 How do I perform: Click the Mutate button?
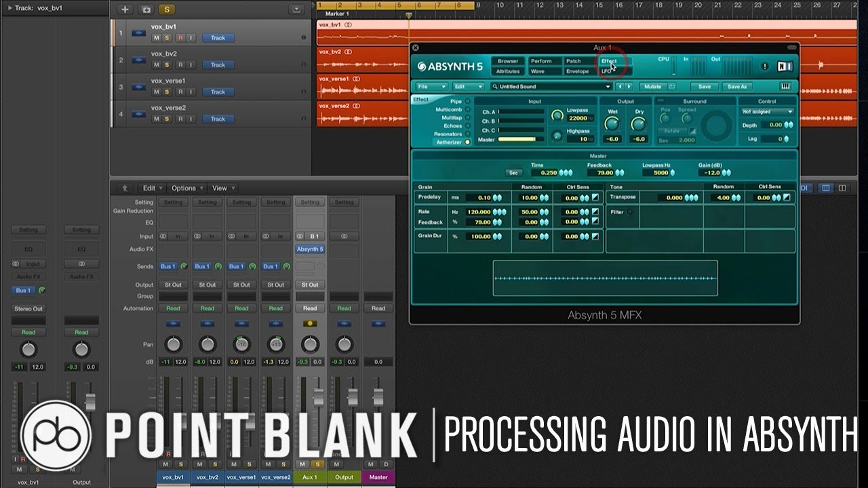[652, 87]
